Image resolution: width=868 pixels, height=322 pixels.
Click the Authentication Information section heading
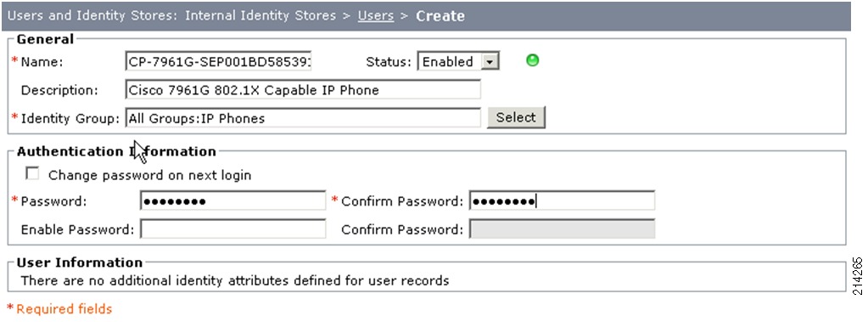pyautogui.click(x=116, y=151)
